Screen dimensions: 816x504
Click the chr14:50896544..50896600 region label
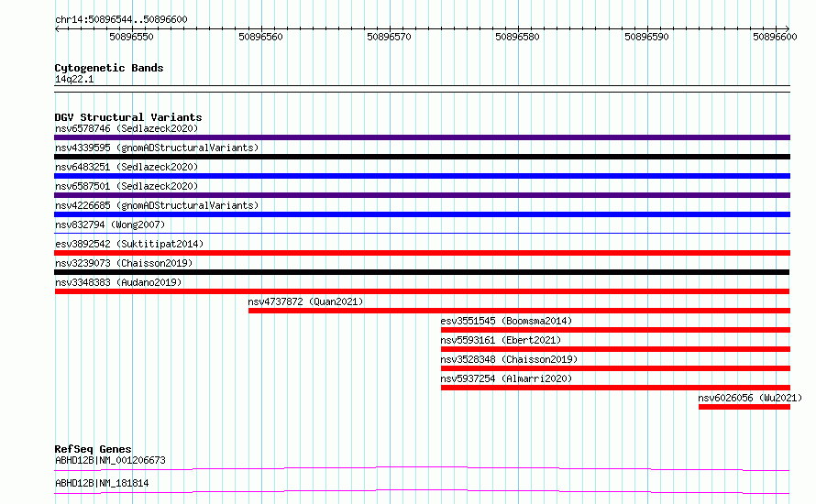(x=121, y=19)
